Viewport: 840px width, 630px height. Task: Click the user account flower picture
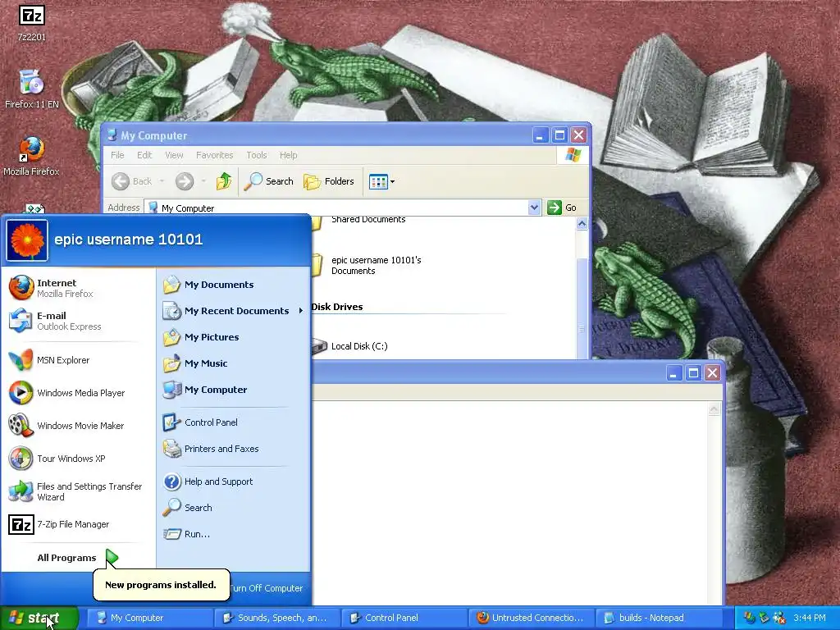tap(27, 240)
